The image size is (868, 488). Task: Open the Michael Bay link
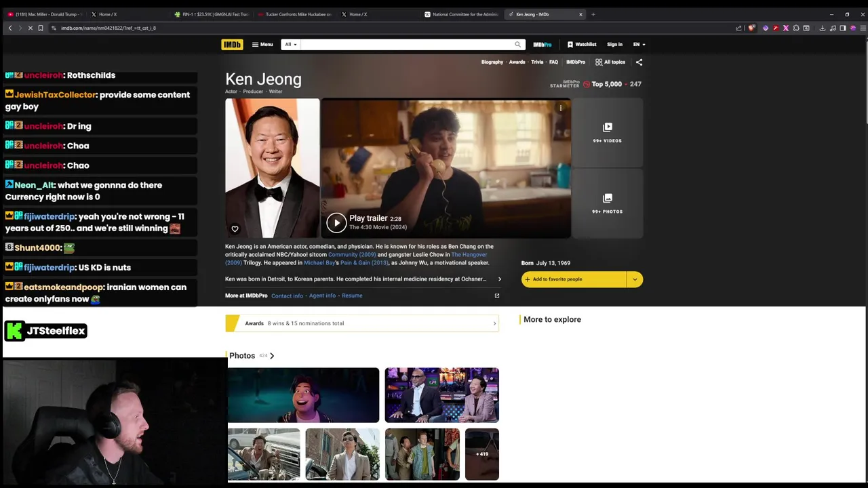click(x=319, y=263)
